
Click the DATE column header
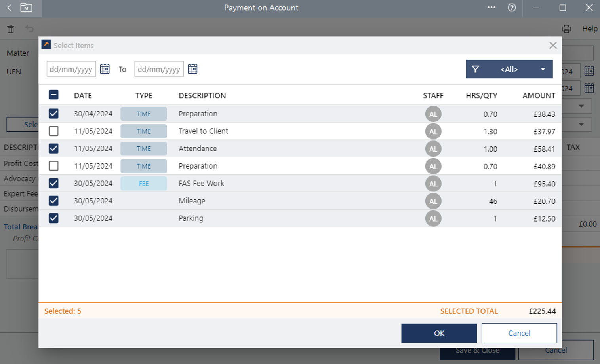tap(83, 96)
